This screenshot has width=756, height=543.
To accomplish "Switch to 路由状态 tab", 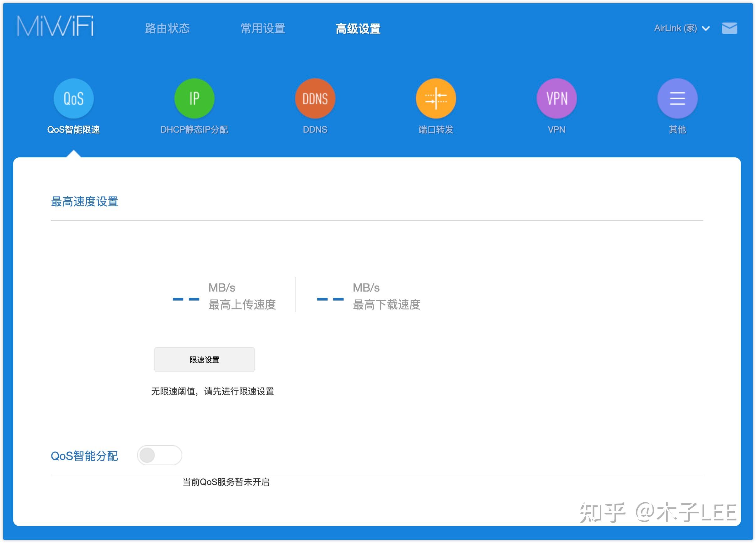I will (167, 29).
